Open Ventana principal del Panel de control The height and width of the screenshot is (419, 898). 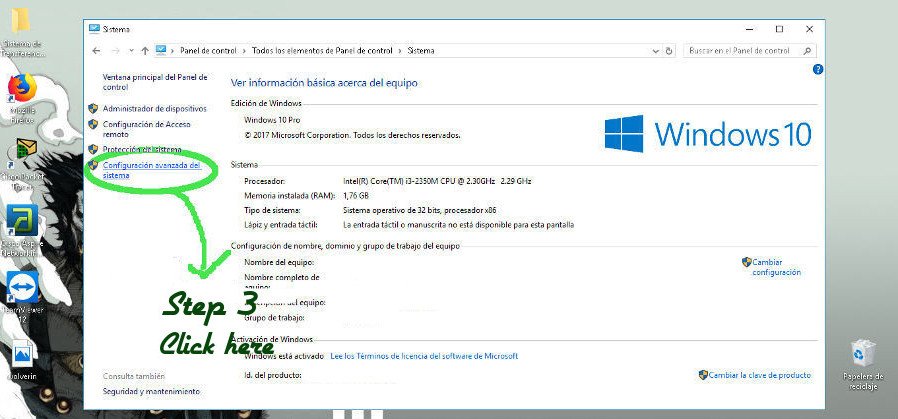(155, 82)
